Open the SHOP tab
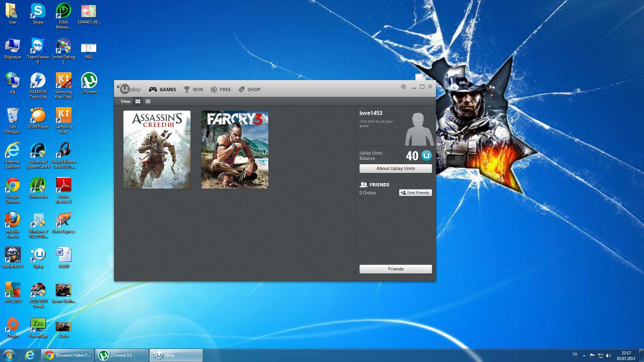This screenshot has width=644, height=362. click(250, 89)
